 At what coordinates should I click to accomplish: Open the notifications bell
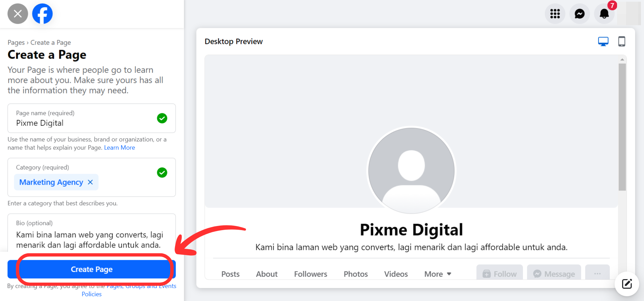(x=604, y=14)
